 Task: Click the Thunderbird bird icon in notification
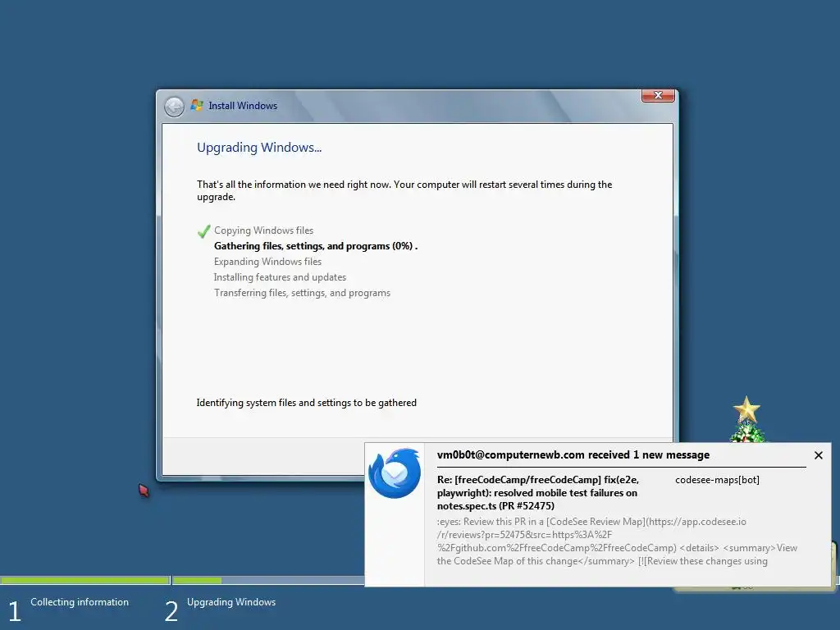(395, 473)
